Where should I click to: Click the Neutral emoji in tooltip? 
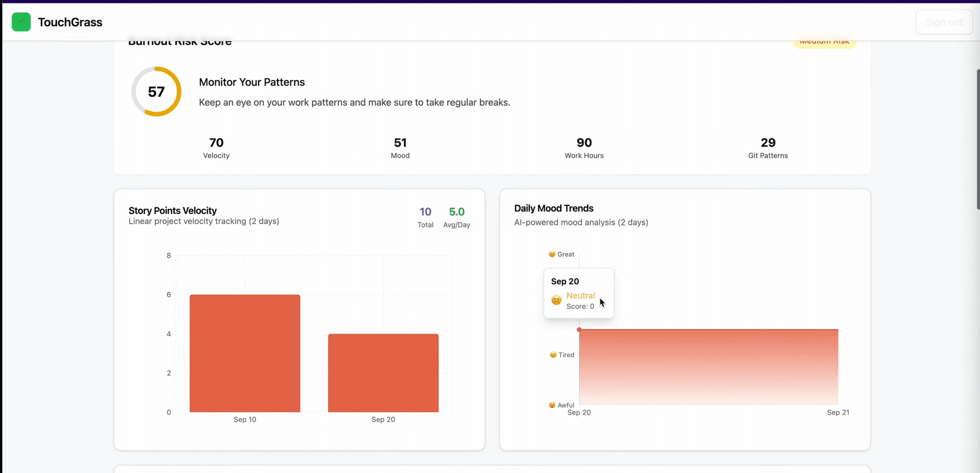point(556,300)
